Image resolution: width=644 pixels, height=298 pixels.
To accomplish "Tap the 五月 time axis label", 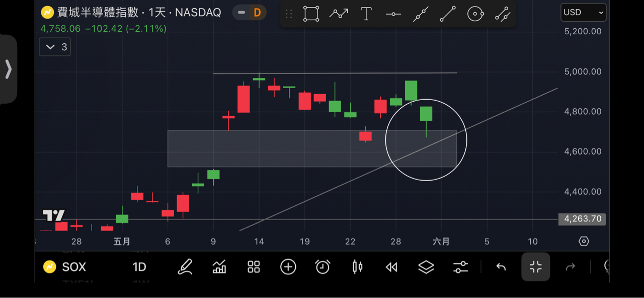I will pos(122,242).
